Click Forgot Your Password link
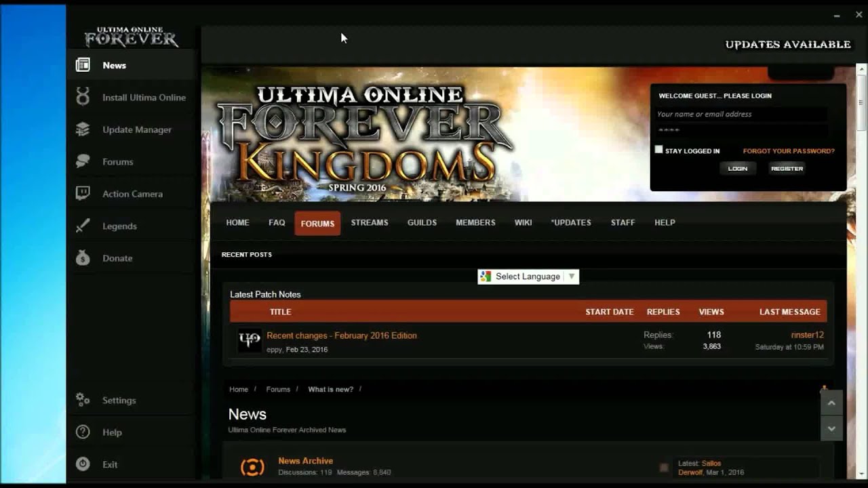 click(x=789, y=151)
